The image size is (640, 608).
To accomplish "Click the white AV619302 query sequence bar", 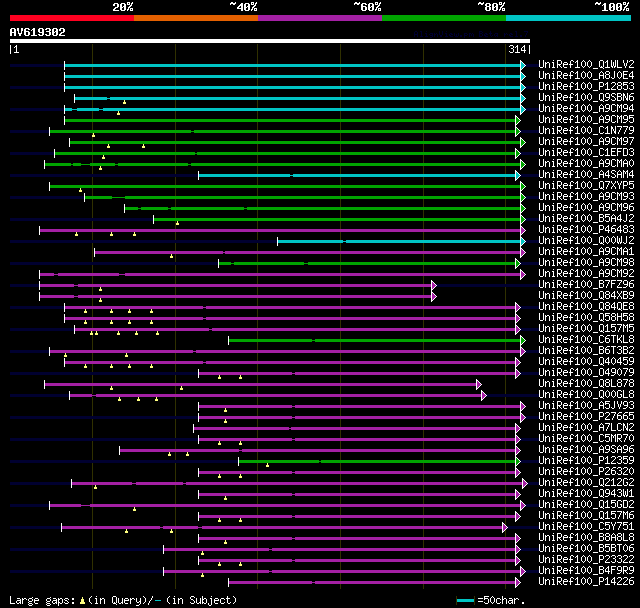I will tap(270, 41).
